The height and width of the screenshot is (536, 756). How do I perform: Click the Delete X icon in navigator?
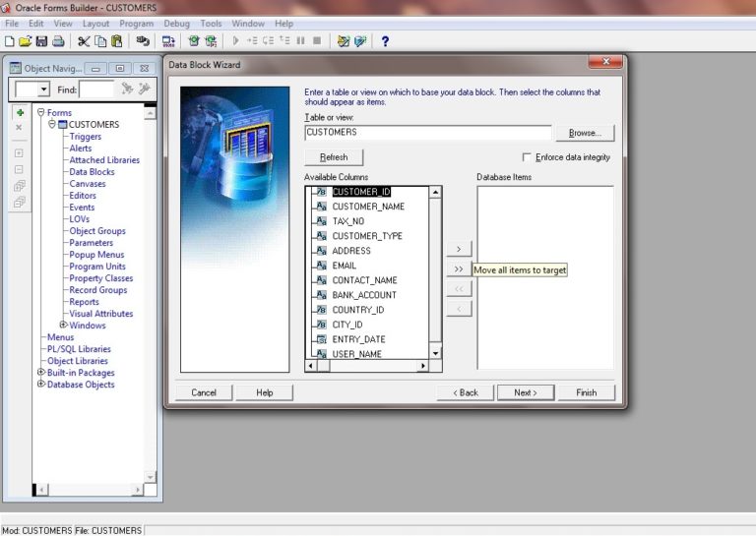click(x=19, y=128)
